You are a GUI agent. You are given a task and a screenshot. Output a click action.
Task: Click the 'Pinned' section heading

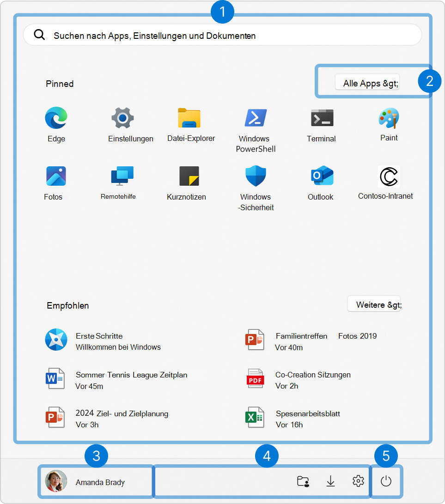60,84
